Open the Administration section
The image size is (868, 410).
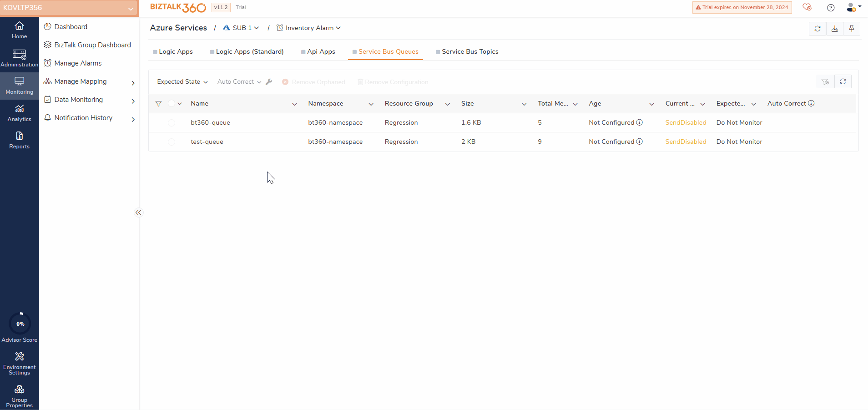19,58
